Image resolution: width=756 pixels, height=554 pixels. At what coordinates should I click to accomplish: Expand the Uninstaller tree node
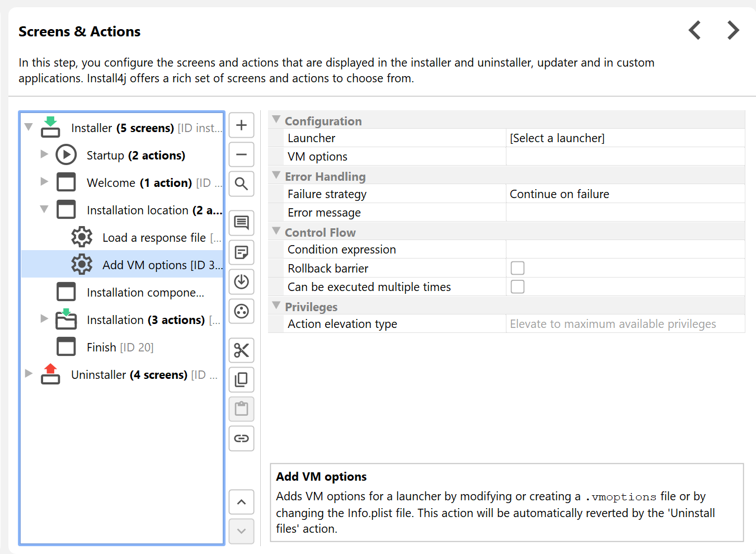pyautogui.click(x=29, y=374)
